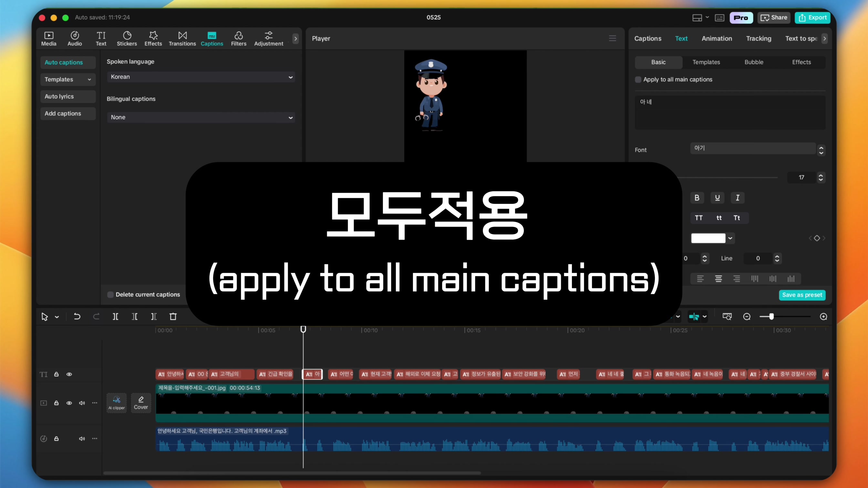Click the Export button

click(x=813, y=17)
